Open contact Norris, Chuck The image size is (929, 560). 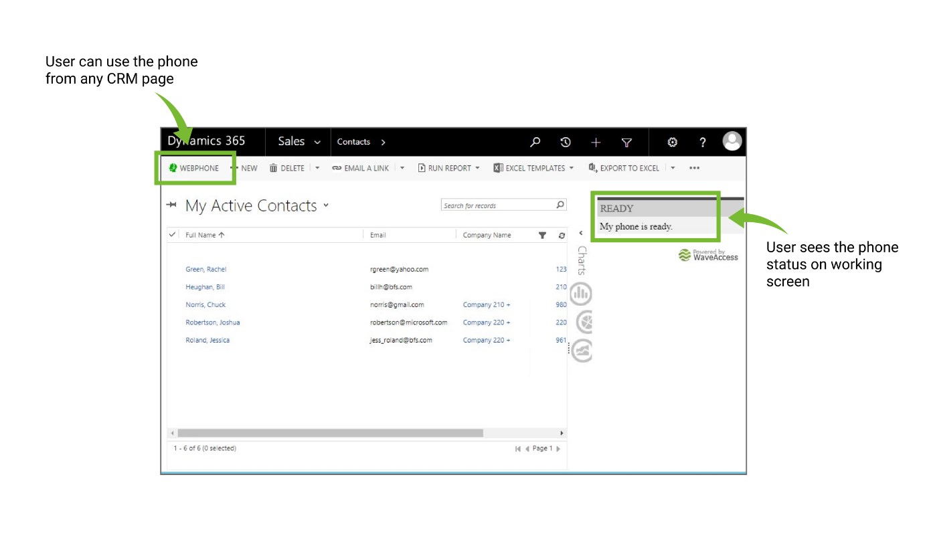coord(205,304)
